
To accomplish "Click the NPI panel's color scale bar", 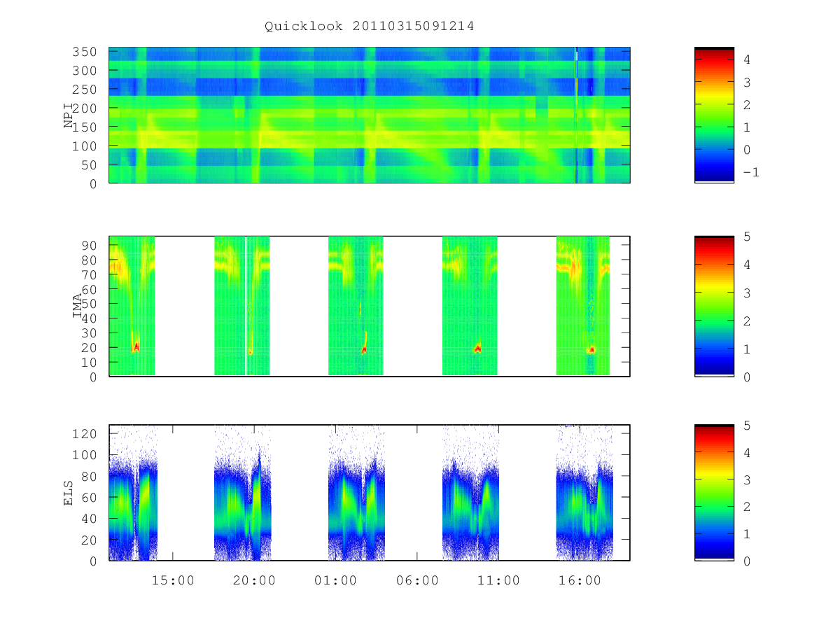I will pyautogui.click(x=714, y=115).
